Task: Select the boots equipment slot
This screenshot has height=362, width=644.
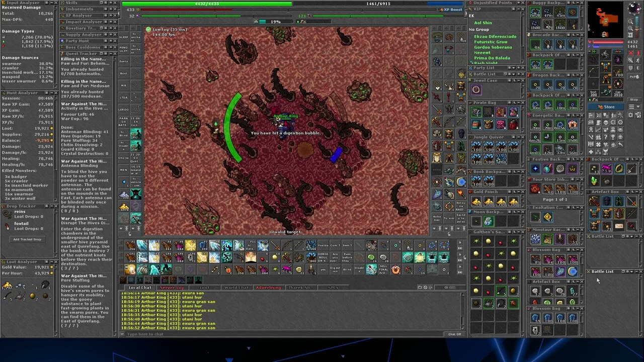Action: [606, 90]
